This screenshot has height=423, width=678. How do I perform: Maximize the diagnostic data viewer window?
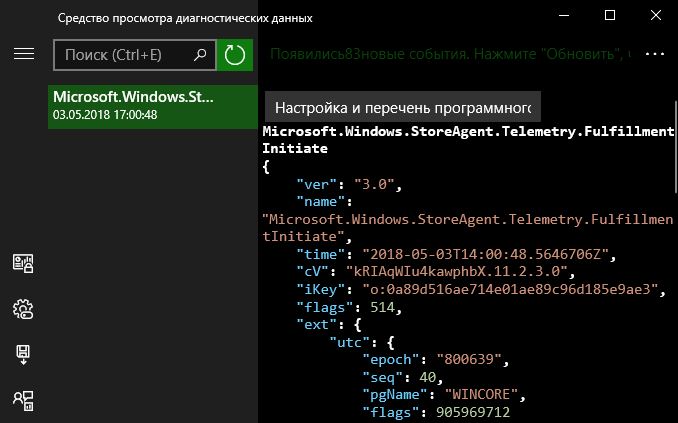pyautogui.click(x=610, y=16)
